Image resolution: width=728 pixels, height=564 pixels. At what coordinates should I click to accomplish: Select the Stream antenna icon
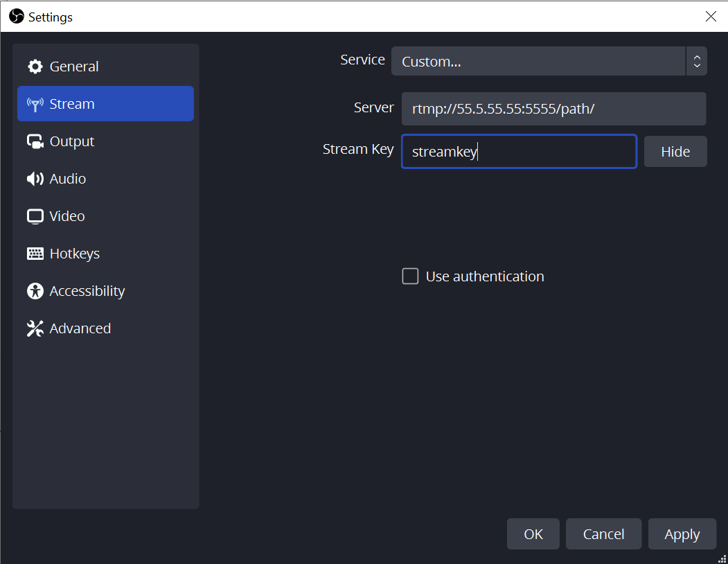tap(35, 103)
